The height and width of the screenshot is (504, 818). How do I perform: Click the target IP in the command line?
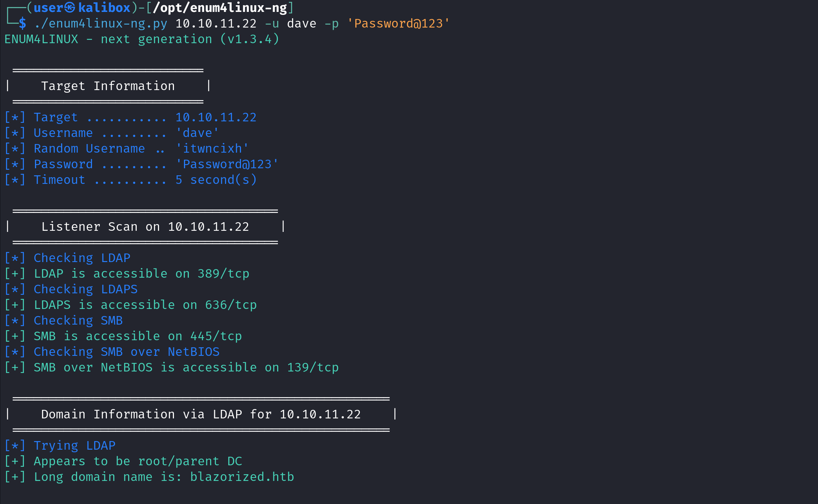[216, 23]
